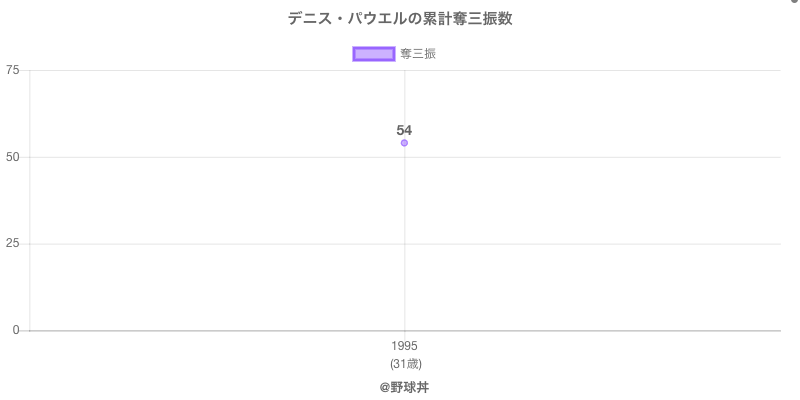
Task: Click the @野球丼 credit text
Action: pos(404,386)
